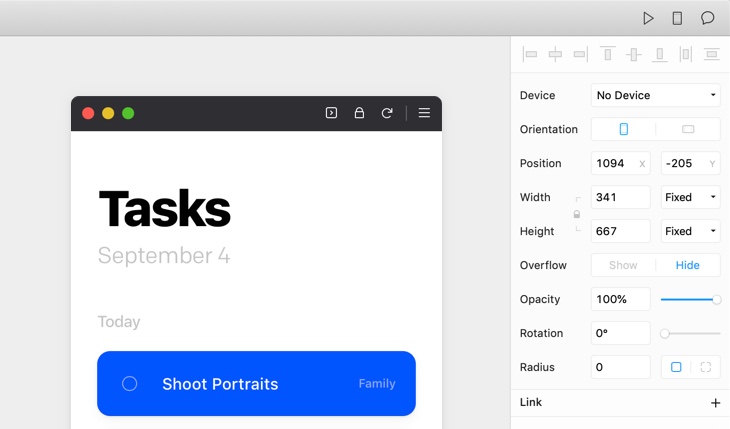Adjust the Rotation slider
Viewport: 730px width, 429px height.
(690, 334)
